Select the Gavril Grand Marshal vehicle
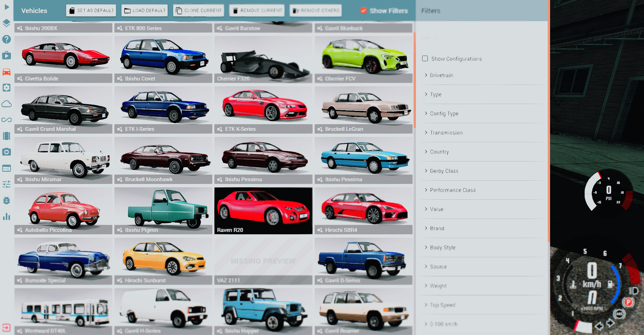 (63, 110)
